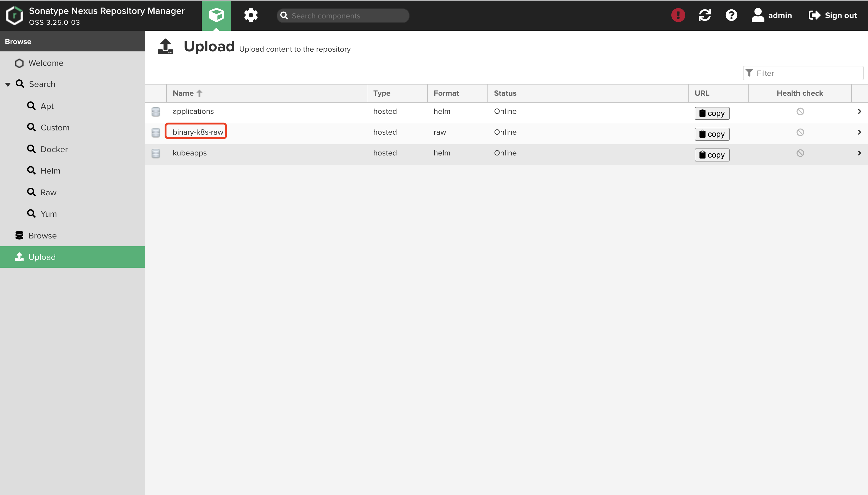
Task: Open Custom search
Action: 55,127
